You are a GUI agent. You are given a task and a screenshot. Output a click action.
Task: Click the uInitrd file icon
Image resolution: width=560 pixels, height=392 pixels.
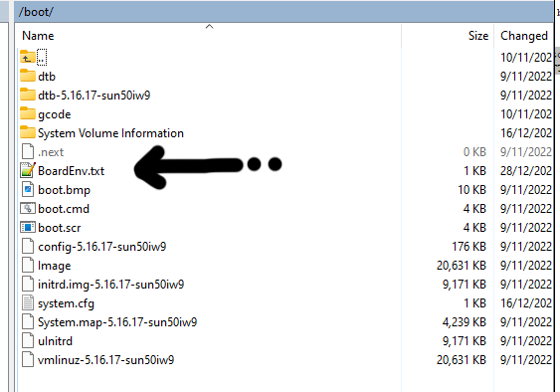coord(28,341)
